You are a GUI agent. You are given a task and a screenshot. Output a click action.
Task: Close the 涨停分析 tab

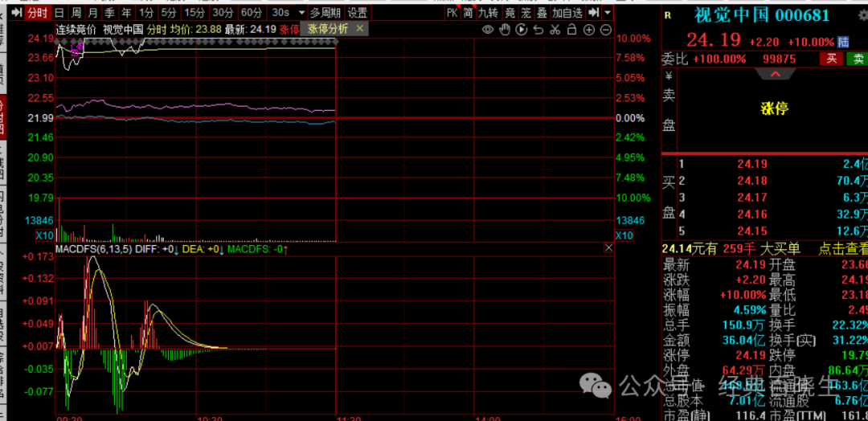click(x=359, y=28)
